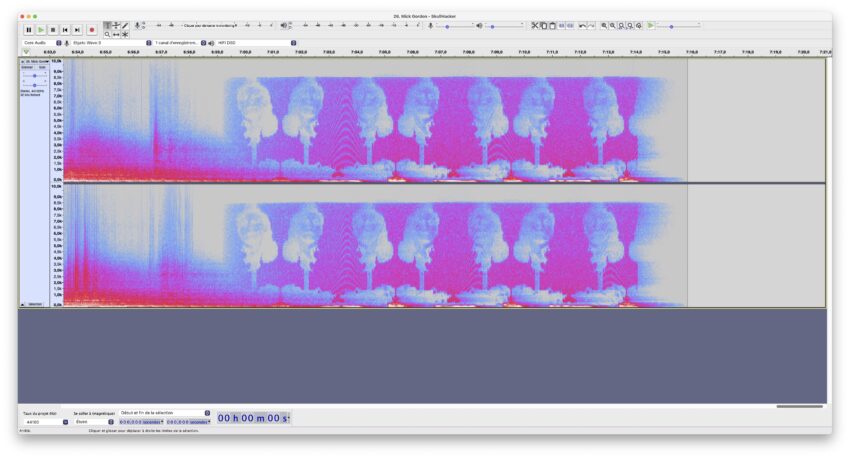Open the recording device dropdown
850x458 pixels.
(x=111, y=43)
